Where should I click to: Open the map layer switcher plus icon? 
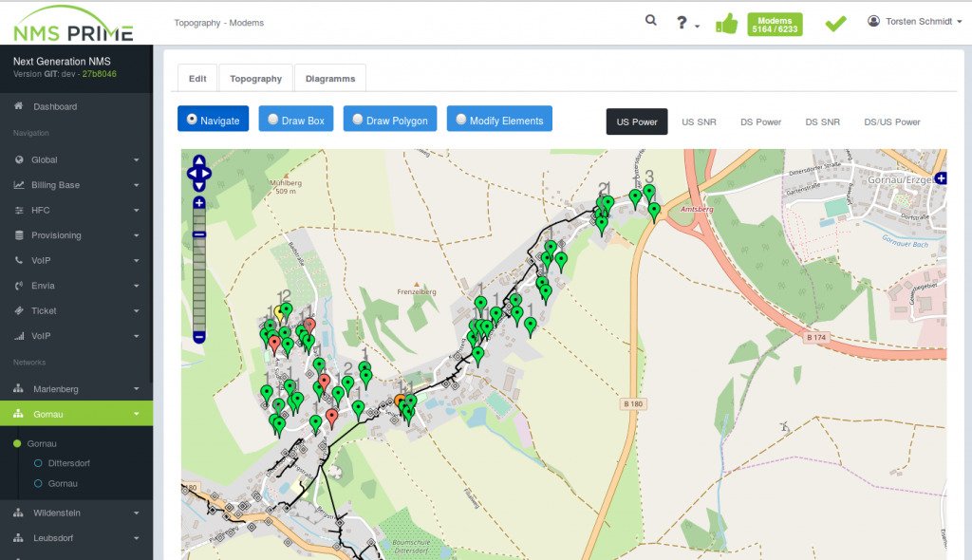coord(941,178)
